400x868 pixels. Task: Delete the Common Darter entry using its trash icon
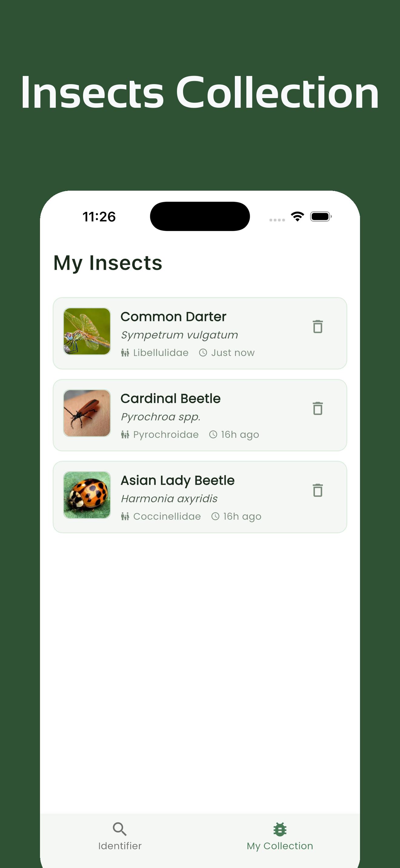[317, 326]
